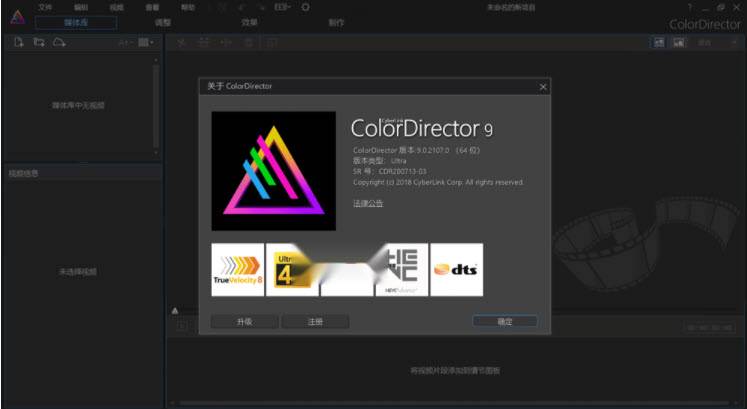
Task: Click the dts badge
Action: click(456, 269)
